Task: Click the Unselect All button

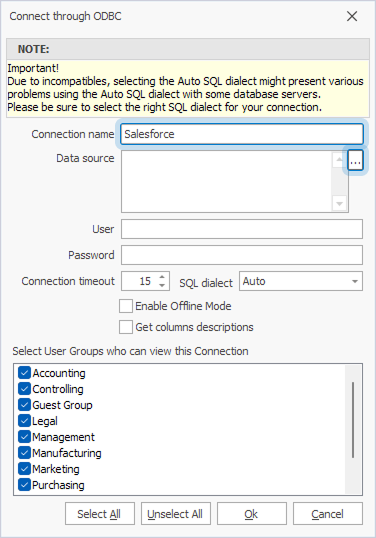Action: tap(176, 514)
